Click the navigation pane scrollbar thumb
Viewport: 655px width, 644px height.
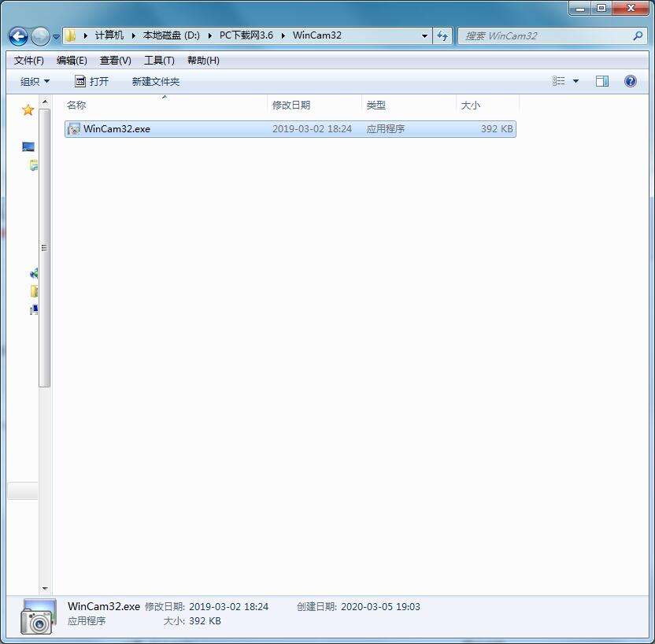point(45,248)
